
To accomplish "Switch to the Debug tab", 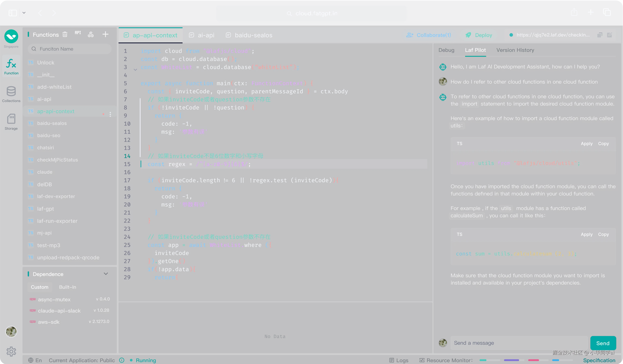I will click(x=446, y=50).
